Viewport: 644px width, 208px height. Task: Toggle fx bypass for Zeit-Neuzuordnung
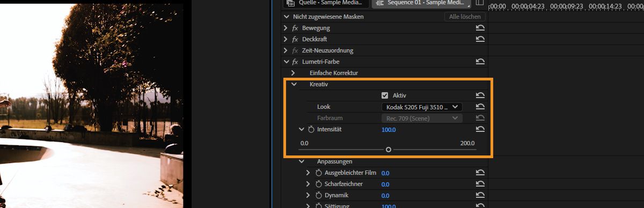pos(295,50)
